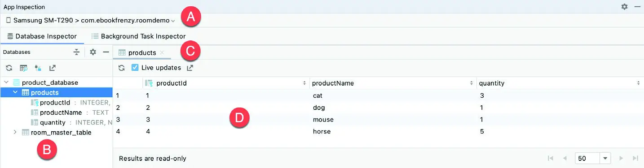Export the products table to file icon
The width and height of the screenshot is (644, 168).
pyautogui.click(x=190, y=68)
